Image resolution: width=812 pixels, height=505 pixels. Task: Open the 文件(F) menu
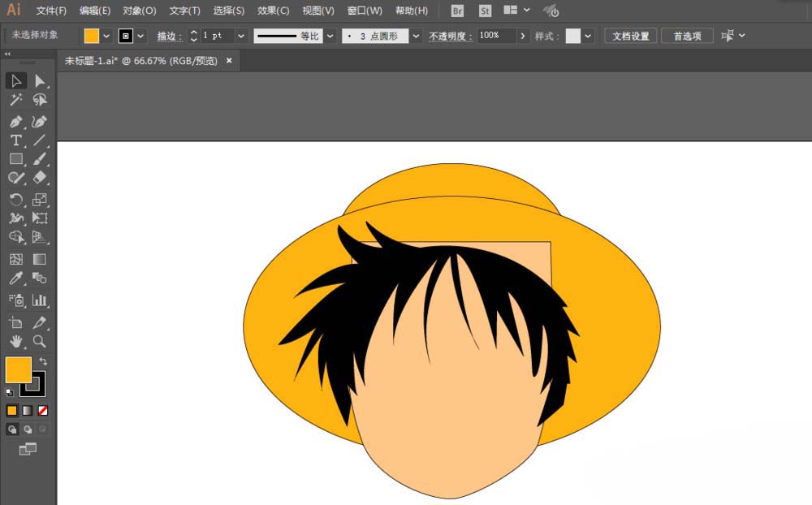click(x=51, y=11)
